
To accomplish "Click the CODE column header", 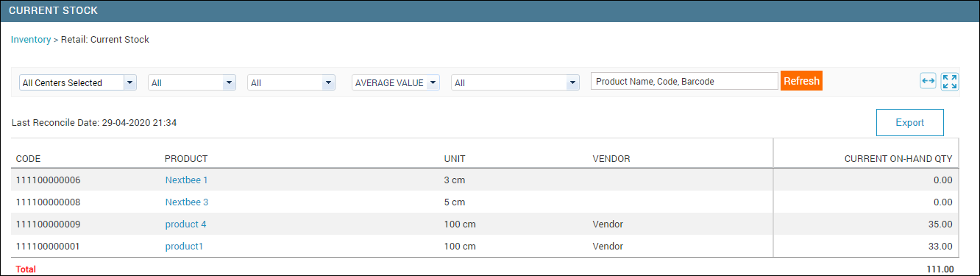I will click(x=28, y=158).
